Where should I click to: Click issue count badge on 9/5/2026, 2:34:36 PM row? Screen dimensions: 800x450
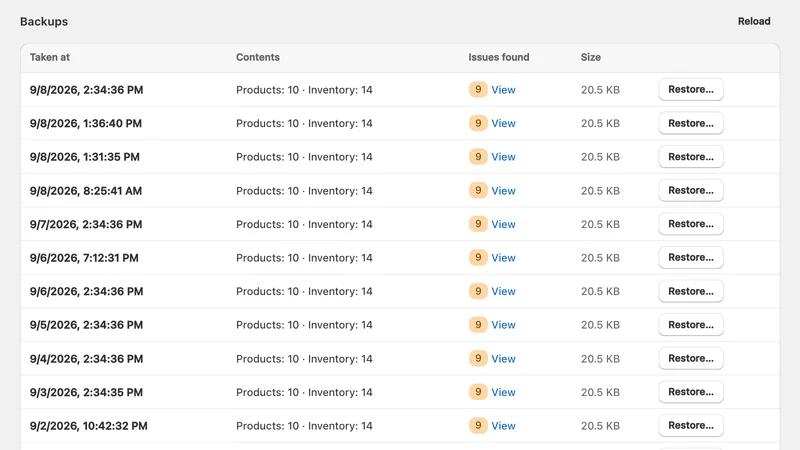[x=478, y=324]
